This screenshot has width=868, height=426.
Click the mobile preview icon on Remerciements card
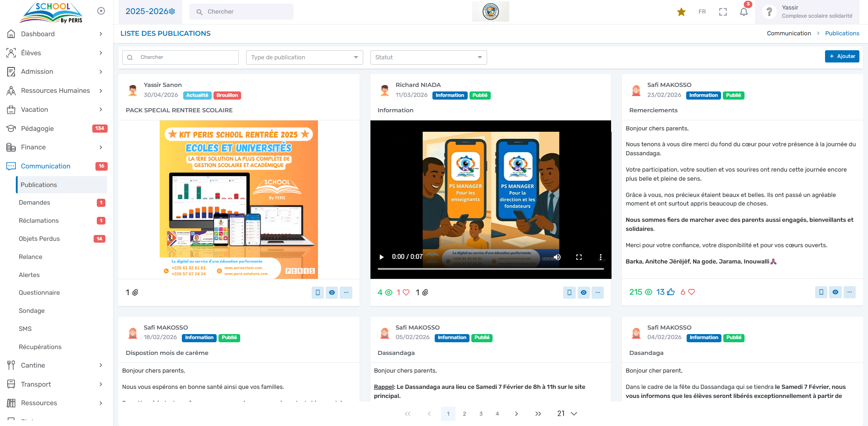pyautogui.click(x=821, y=292)
